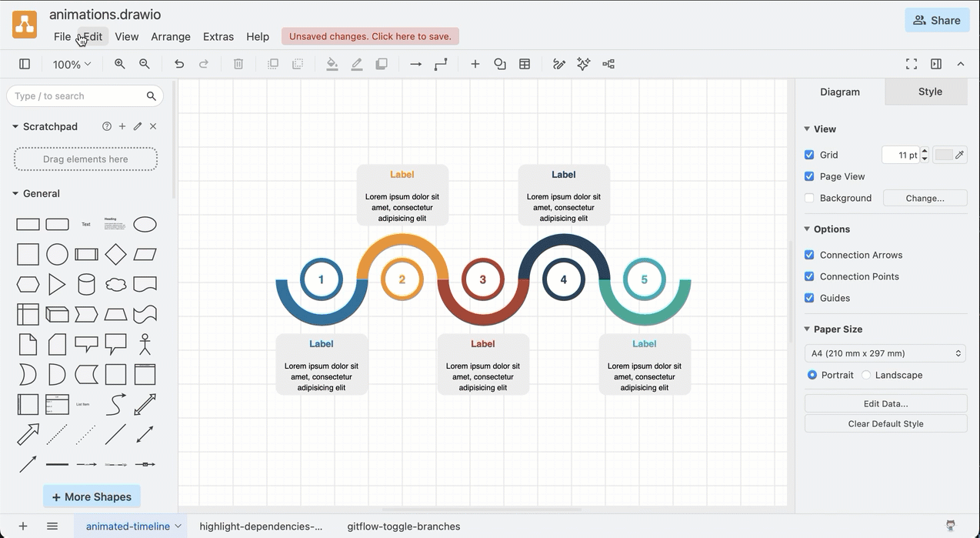The width and height of the screenshot is (980, 538).
Task: Click the Edit Data... button
Action: (885, 403)
